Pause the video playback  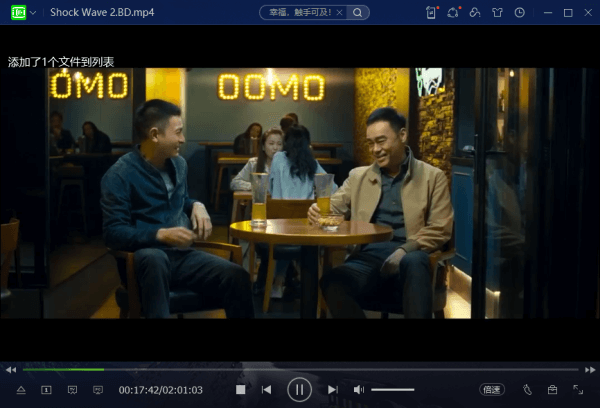coord(300,390)
